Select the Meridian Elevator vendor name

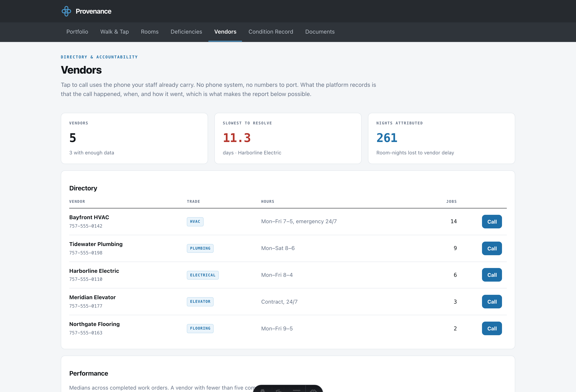[x=92, y=297]
